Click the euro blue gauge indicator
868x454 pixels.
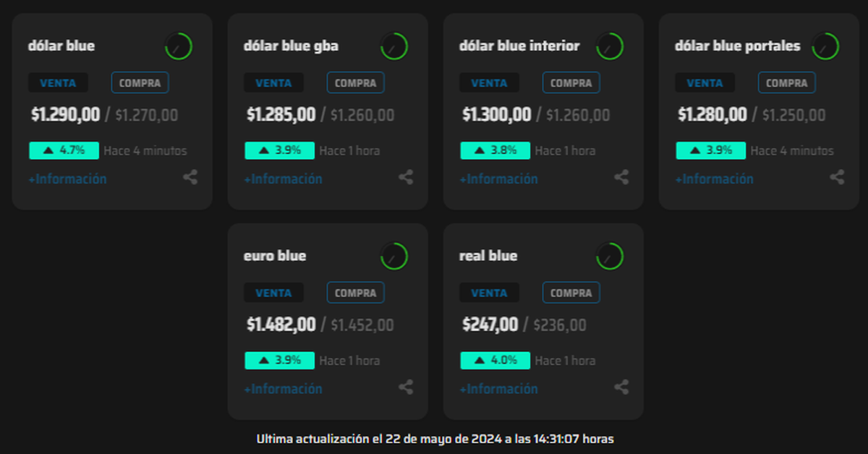coord(394,257)
